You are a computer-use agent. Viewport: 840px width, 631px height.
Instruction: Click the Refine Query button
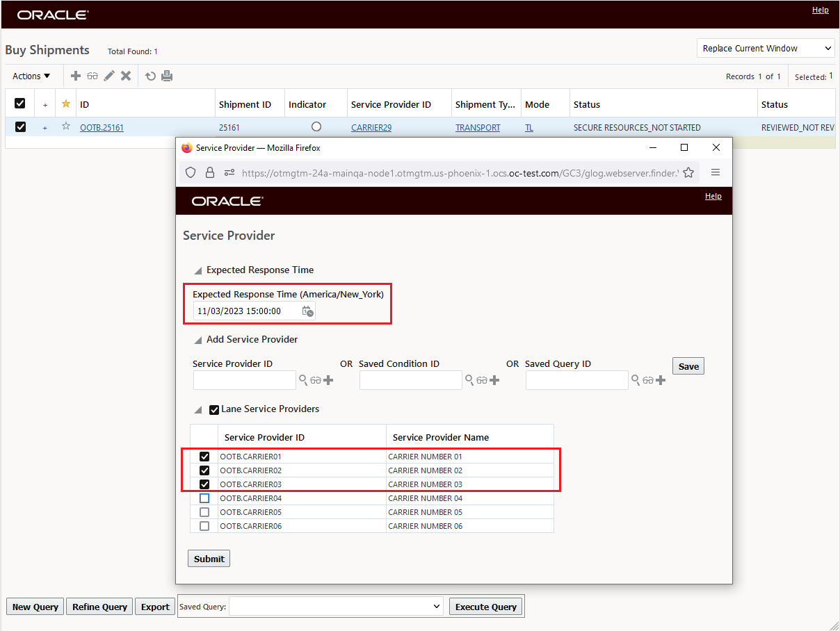pyautogui.click(x=99, y=607)
